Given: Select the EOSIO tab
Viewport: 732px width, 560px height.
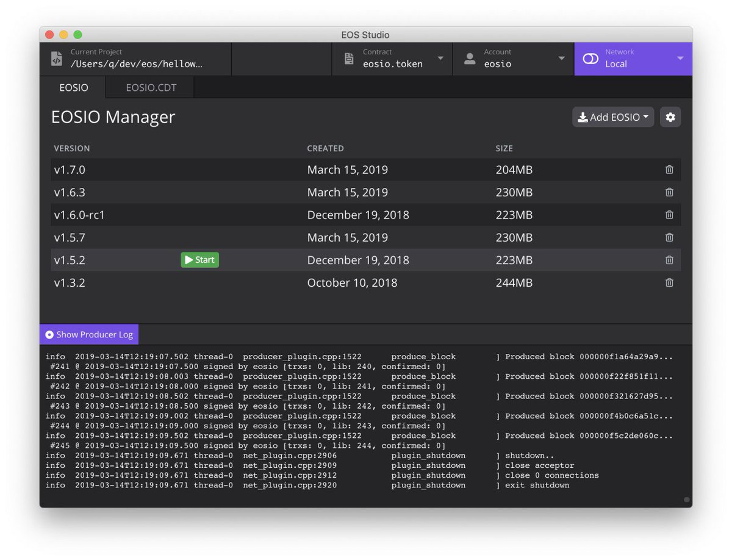Looking at the screenshot, I should 73,87.
